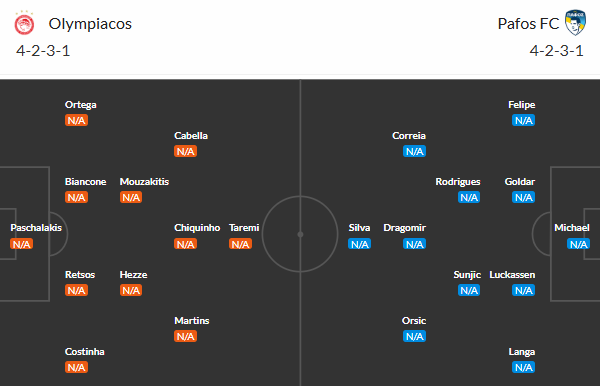The width and height of the screenshot is (600, 386).
Task: Select player Costinha on the pitch
Action: click(85, 352)
